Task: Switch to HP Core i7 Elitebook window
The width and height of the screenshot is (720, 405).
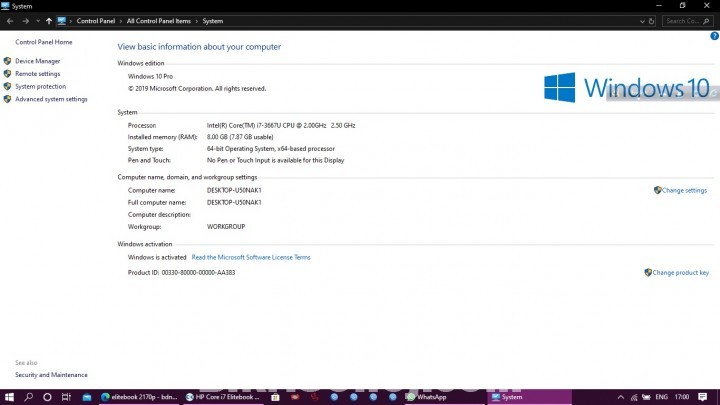Action: (x=223, y=397)
